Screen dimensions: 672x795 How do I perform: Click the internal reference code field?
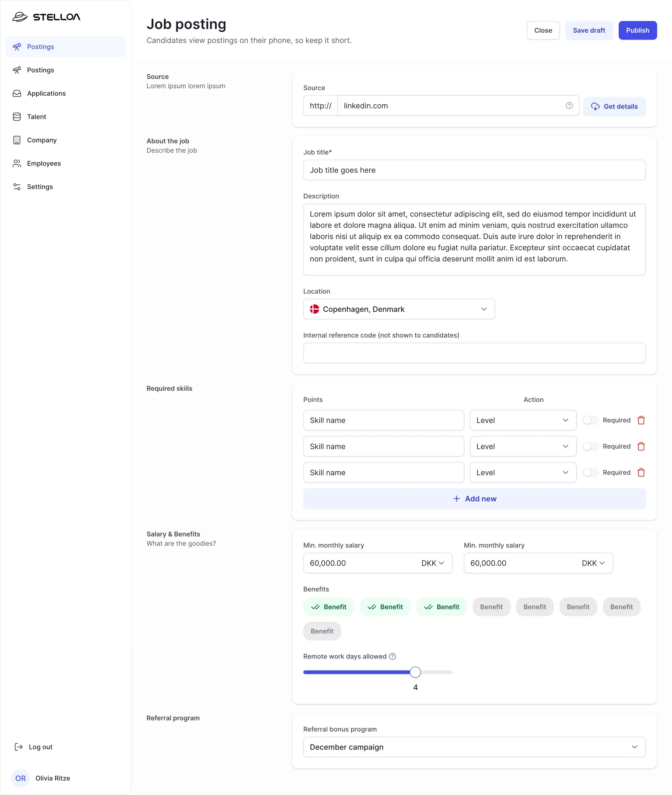tap(474, 353)
